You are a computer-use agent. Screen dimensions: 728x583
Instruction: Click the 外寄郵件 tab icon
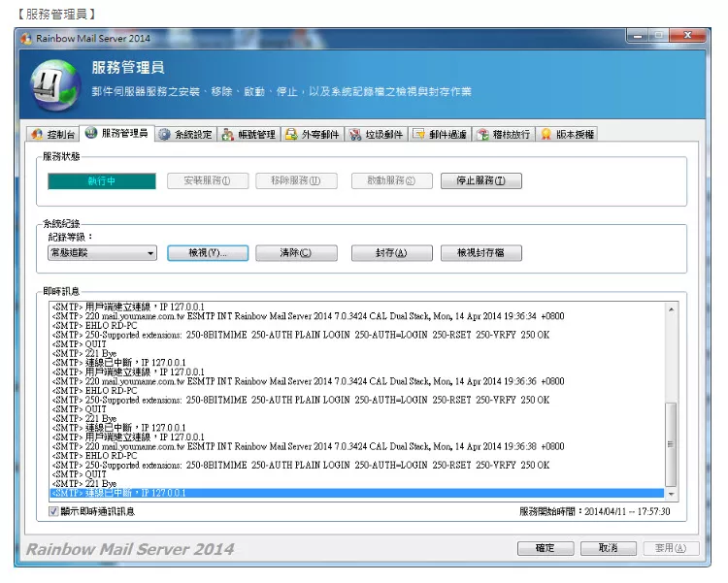tap(291, 135)
